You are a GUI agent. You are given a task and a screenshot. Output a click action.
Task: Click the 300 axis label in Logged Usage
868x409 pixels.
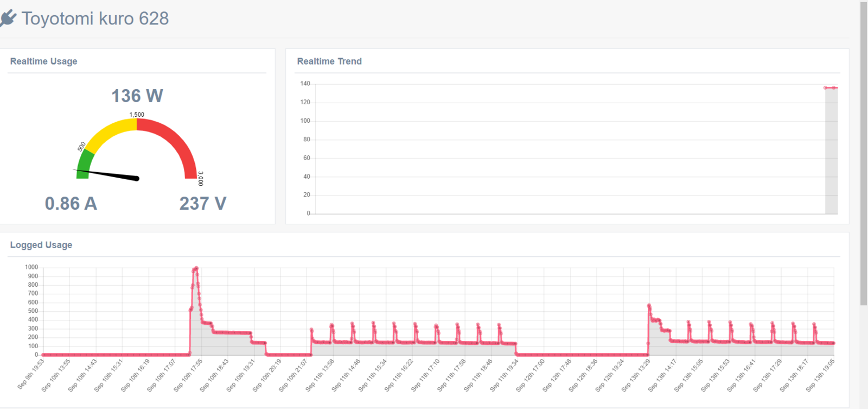pos(33,329)
